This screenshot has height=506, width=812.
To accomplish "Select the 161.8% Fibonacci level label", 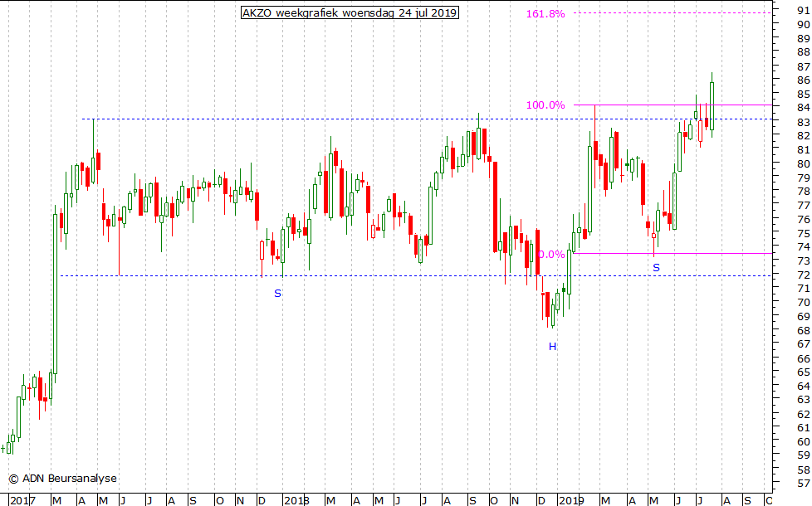I will point(545,14).
